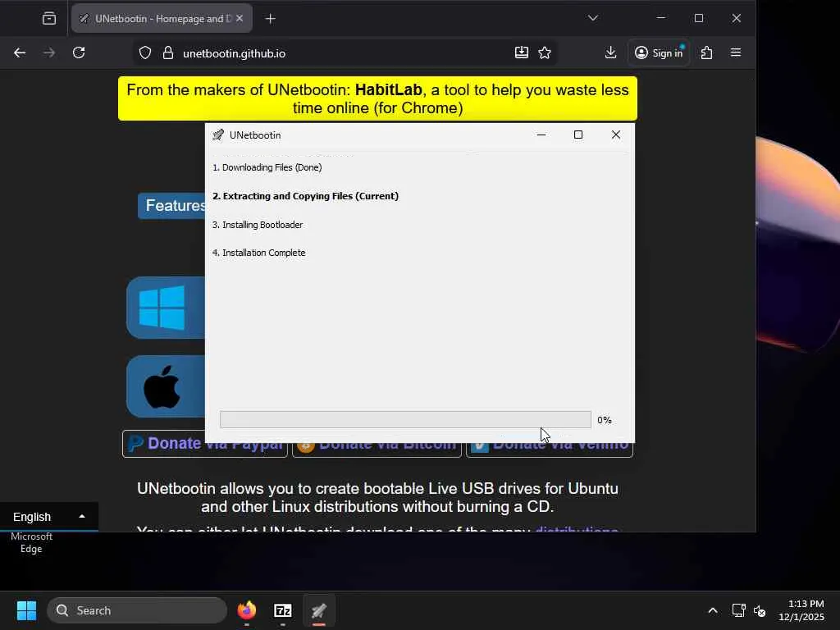Click the Windows download logo button
This screenshot has width=840, height=630.
point(166,308)
